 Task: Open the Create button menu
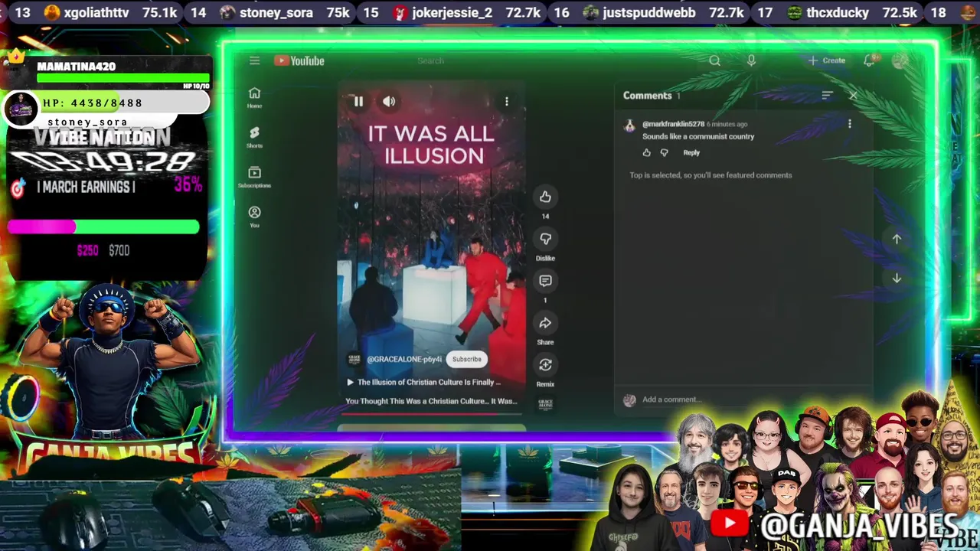(x=827, y=60)
